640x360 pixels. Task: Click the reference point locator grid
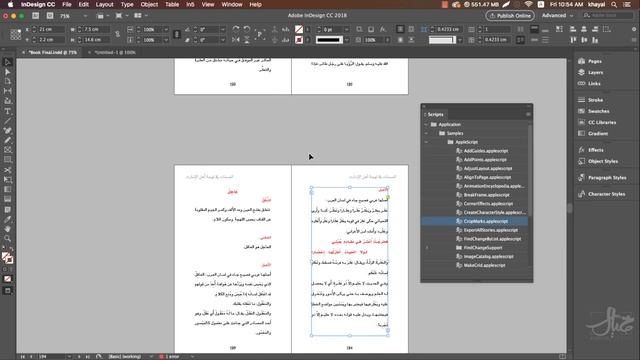pos(16,35)
